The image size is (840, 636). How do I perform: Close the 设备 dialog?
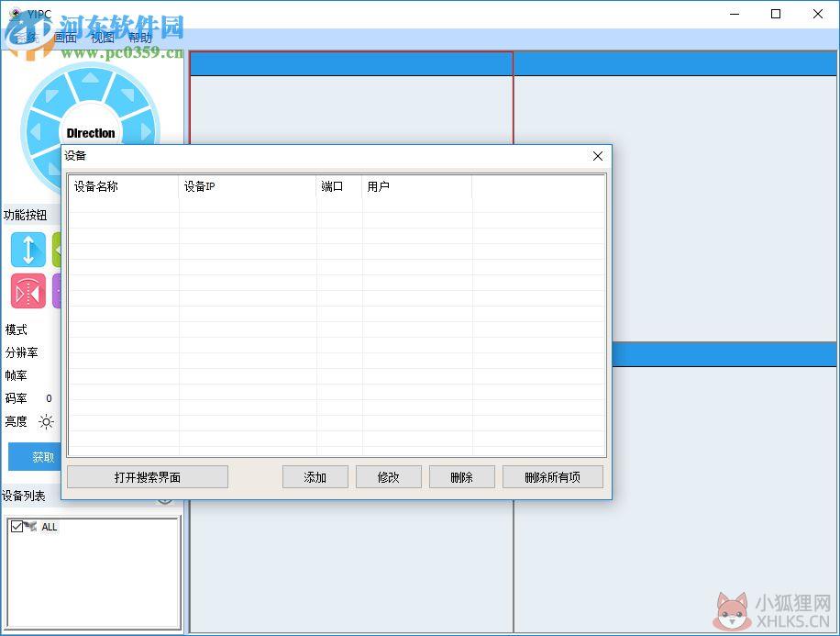[x=598, y=155]
